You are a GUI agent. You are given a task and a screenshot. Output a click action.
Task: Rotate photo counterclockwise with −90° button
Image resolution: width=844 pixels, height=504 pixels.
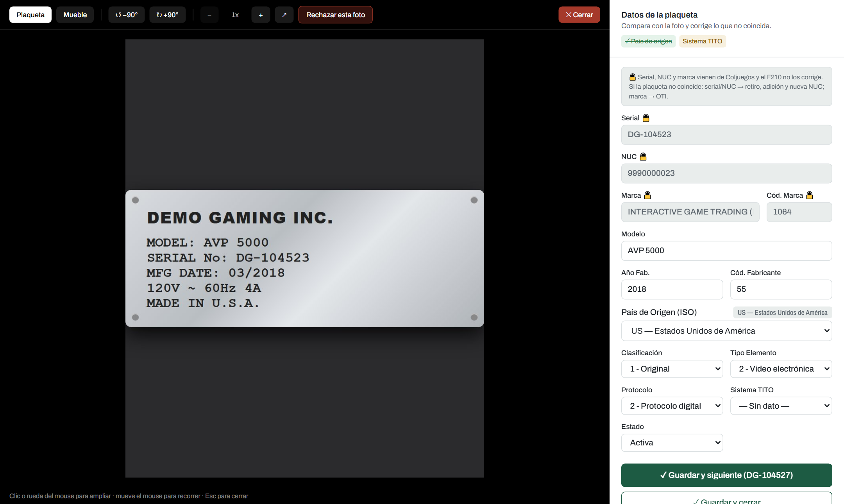click(126, 15)
